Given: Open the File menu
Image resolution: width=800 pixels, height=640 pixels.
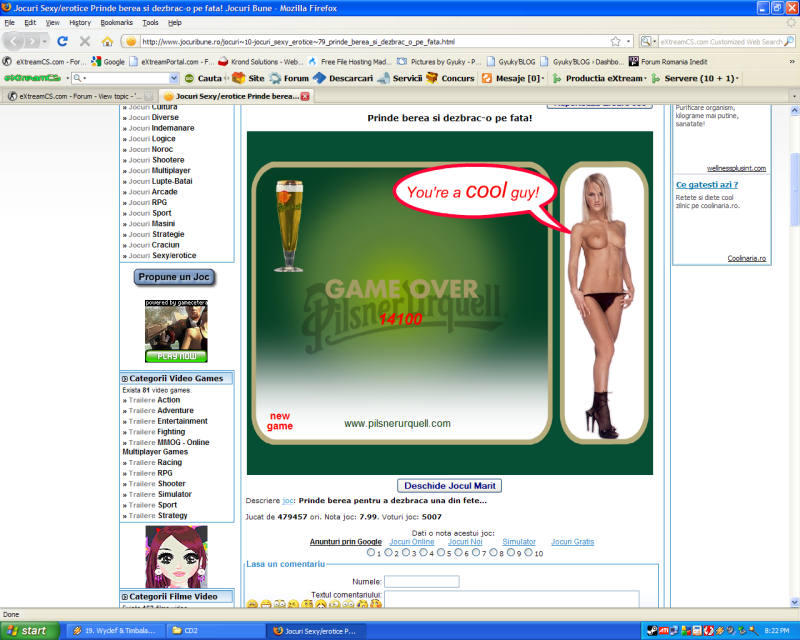Looking at the screenshot, I should coord(9,22).
